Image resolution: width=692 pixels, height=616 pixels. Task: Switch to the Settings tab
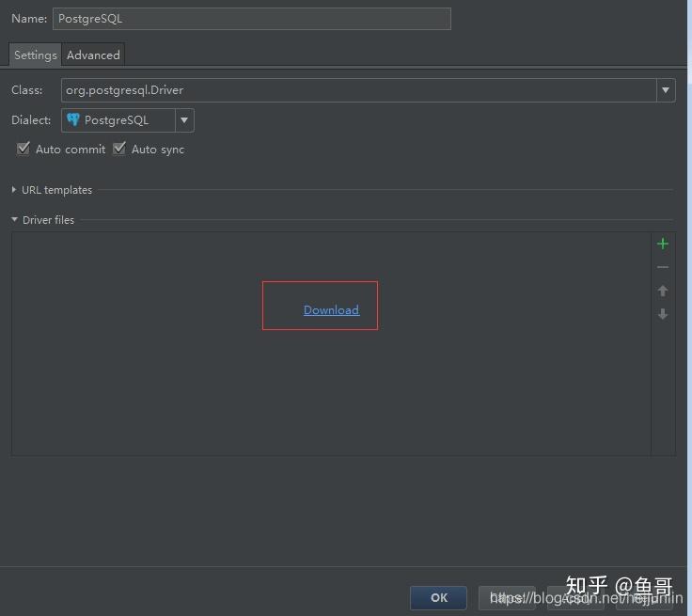click(x=36, y=55)
